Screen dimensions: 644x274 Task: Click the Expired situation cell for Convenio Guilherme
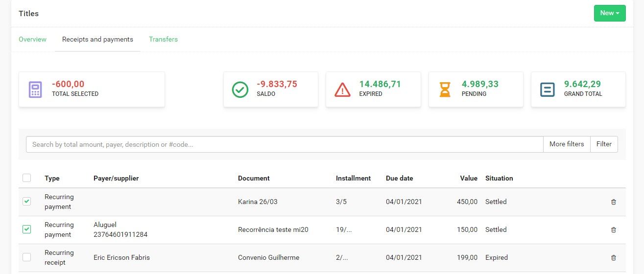(497, 257)
